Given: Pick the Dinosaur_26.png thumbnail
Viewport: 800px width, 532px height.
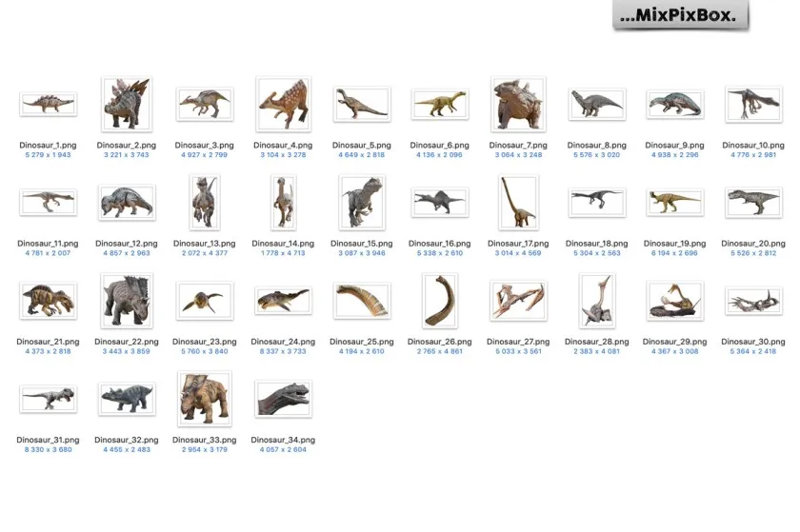Looking at the screenshot, I should tap(439, 301).
